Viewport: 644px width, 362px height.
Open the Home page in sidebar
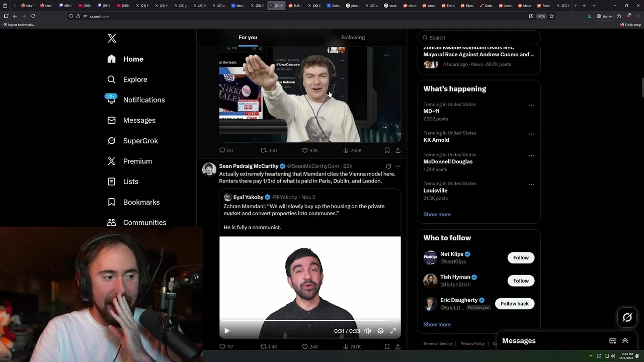pos(125,59)
